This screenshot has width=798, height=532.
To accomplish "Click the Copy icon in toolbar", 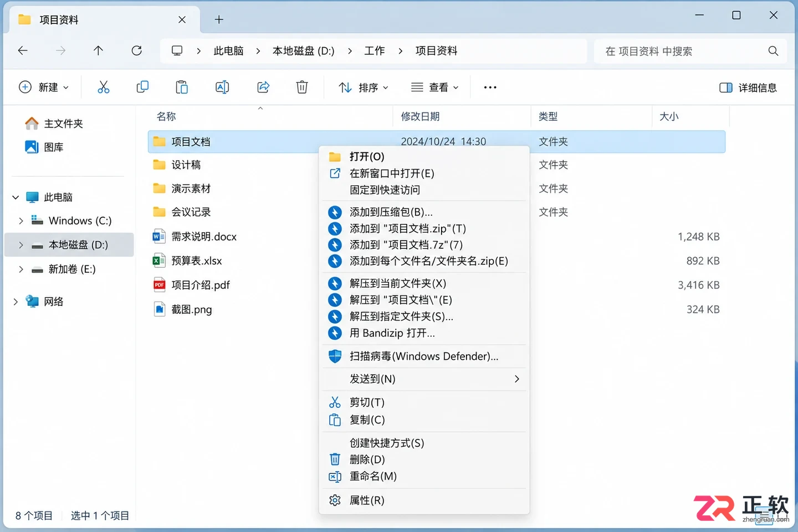I will [142, 87].
